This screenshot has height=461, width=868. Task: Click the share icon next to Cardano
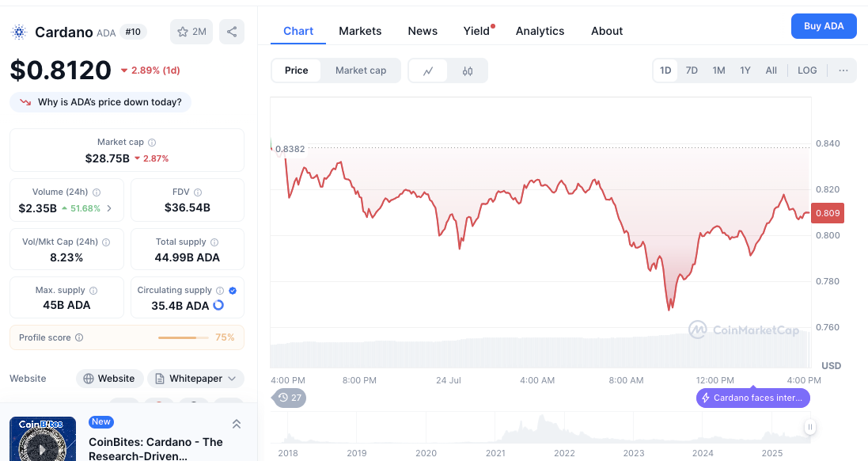pos(232,32)
